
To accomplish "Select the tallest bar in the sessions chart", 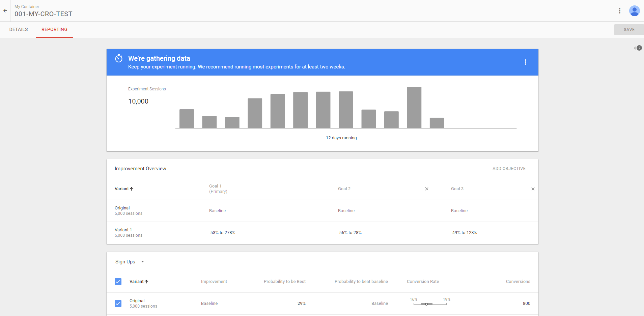I will pyautogui.click(x=414, y=107).
